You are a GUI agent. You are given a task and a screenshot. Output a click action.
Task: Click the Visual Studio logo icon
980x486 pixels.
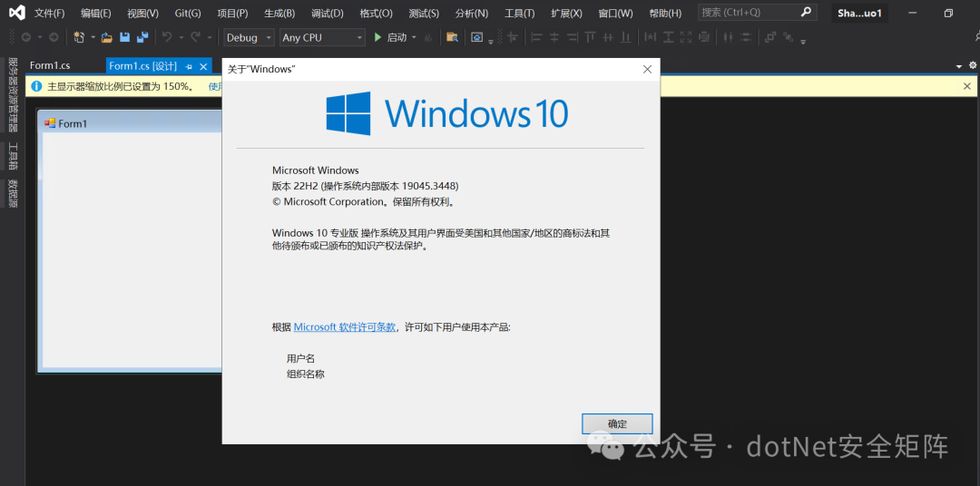coord(17,13)
